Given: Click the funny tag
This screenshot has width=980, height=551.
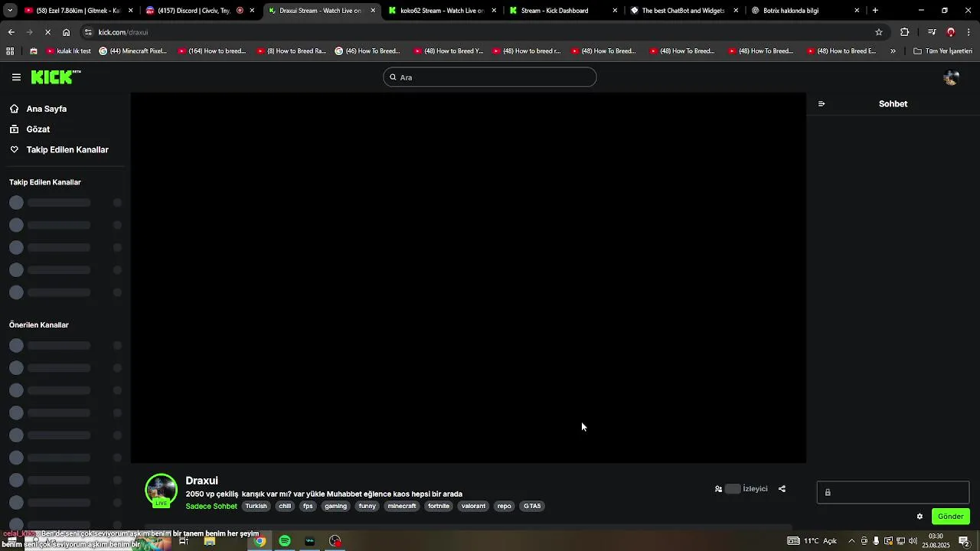Looking at the screenshot, I should coord(367,507).
